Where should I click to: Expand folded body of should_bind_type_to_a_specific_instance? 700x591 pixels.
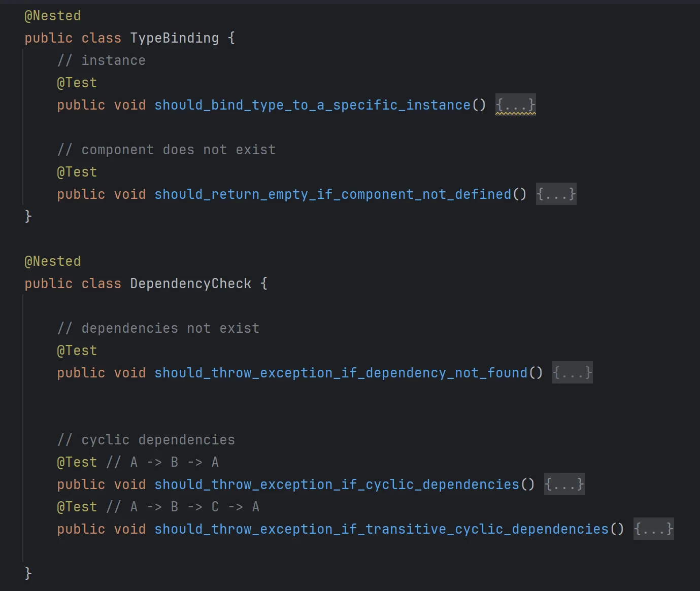click(x=515, y=105)
